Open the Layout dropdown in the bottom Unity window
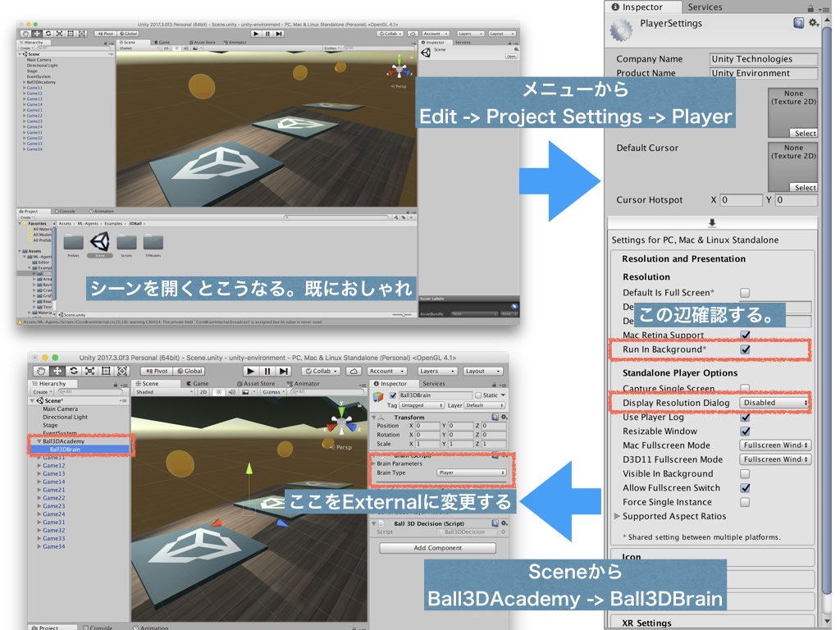The width and height of the screenshot is (840, 630). (x=482, y=371)
